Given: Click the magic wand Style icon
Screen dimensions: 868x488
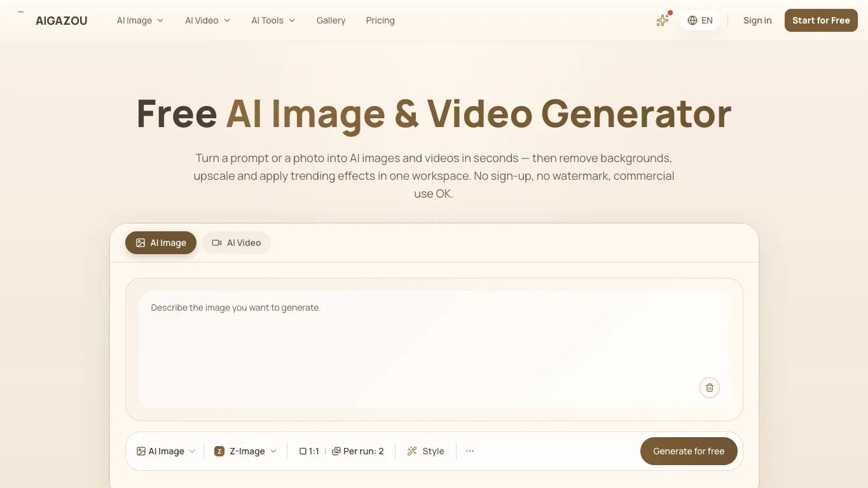Looking at the screenshot, I should [412, 451].
